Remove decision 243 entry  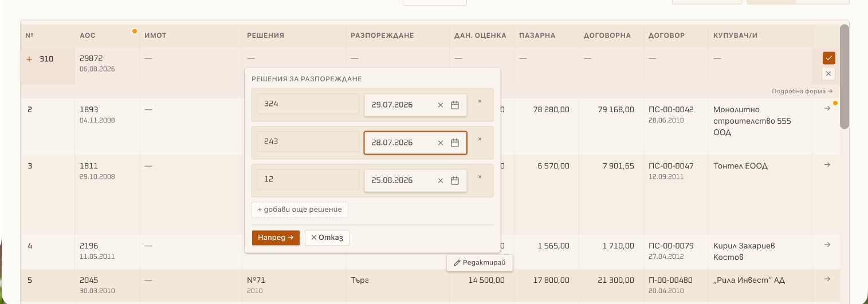[480, 139]
